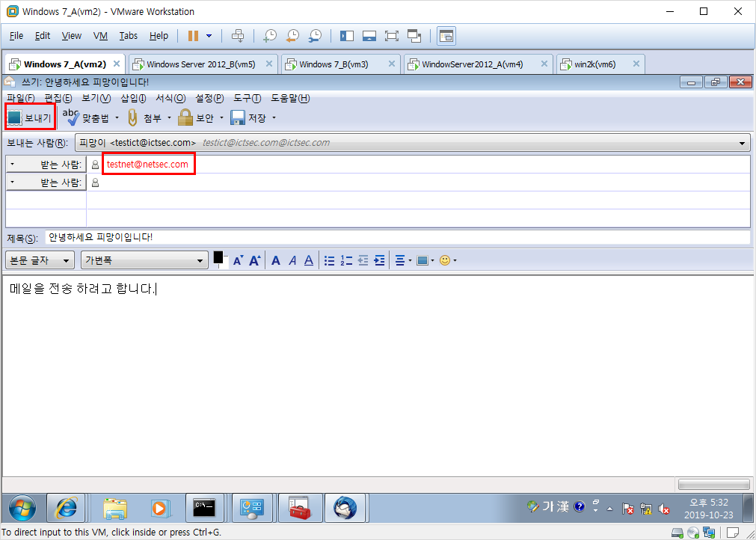Outdent the paragraph
Image resolution: width=756 pixels, height=540 pixels.
tap(363, 260)
